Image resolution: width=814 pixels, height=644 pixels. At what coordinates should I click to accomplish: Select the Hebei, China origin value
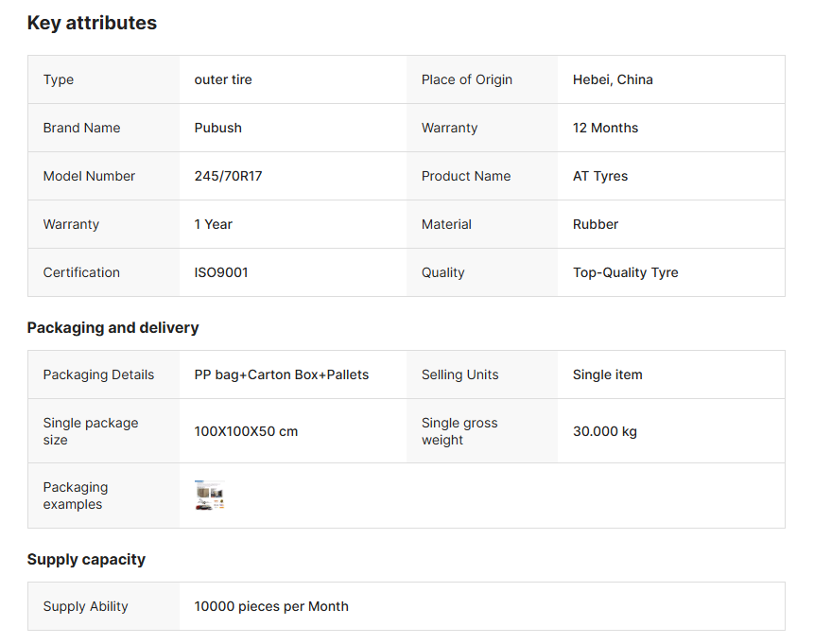pos(612,79)
